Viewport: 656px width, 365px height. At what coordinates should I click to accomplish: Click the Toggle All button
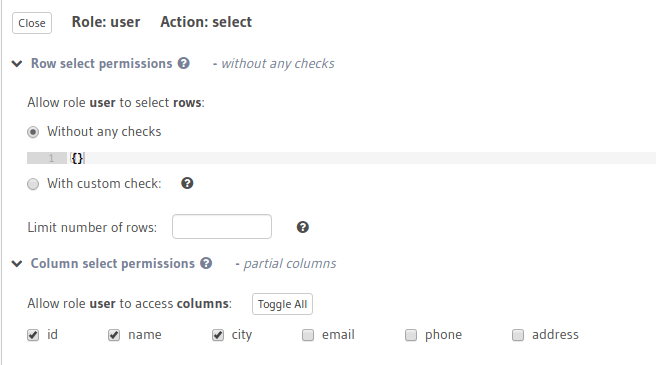click(x=282, y=304)
